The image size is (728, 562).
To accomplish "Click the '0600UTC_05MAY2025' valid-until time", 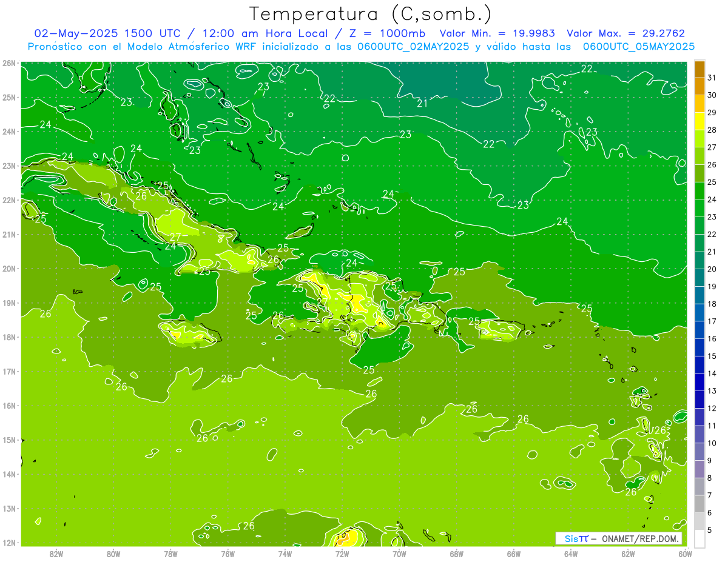I will point(639,47).
